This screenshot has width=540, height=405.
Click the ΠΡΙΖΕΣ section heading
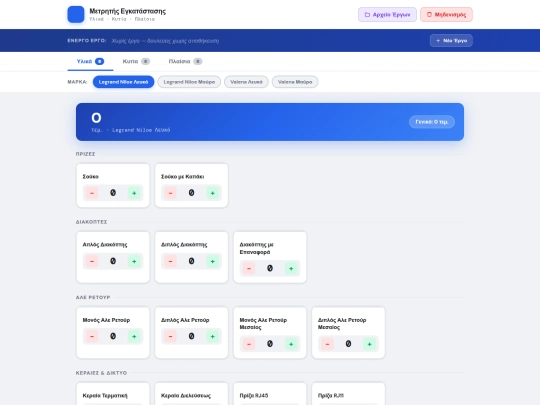(85, 154)
